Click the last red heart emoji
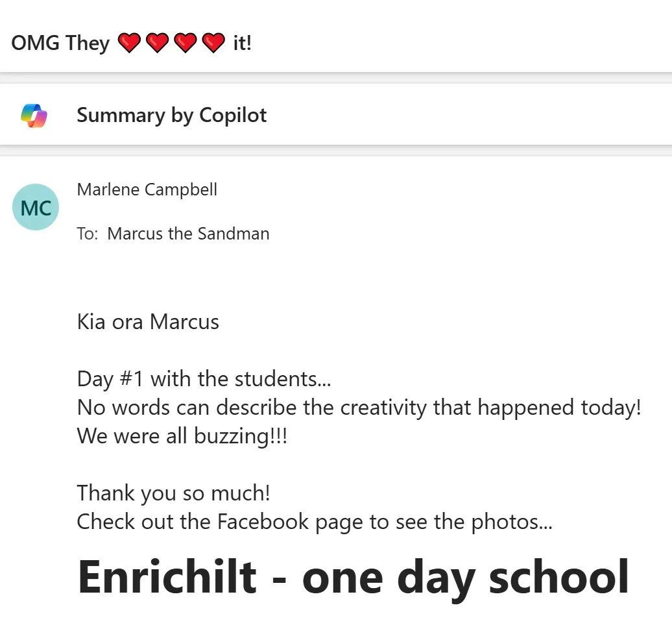This screenshot has width=672, height=627. tap(213, 43)
